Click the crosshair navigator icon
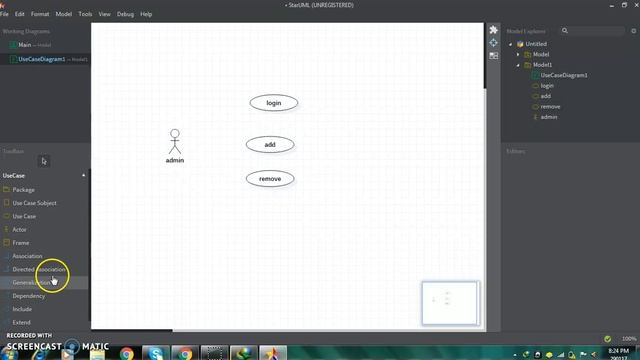This screenshot has width=640, height=360. (x=493, y=42)
